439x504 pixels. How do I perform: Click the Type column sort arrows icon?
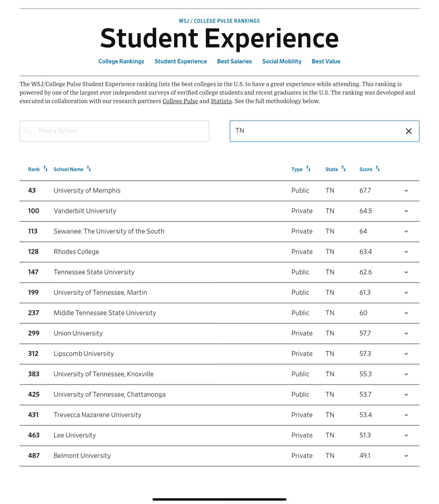pyautogui.click(x=308, y=169)
